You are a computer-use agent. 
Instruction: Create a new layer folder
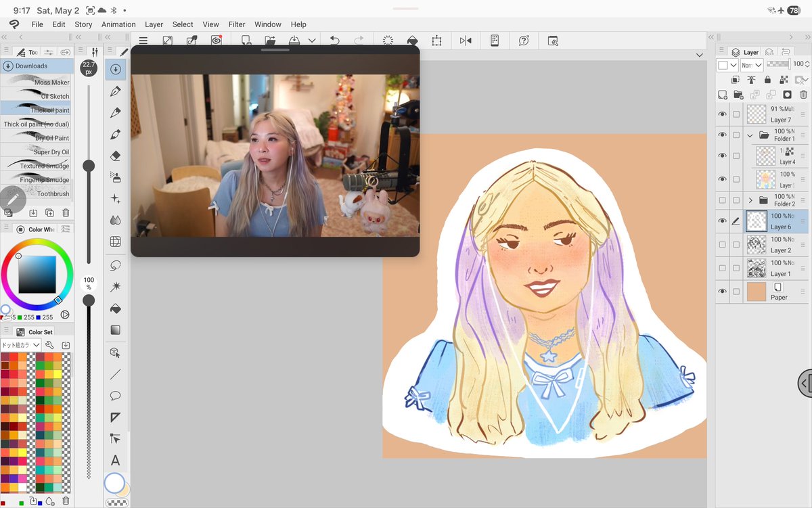738,95
